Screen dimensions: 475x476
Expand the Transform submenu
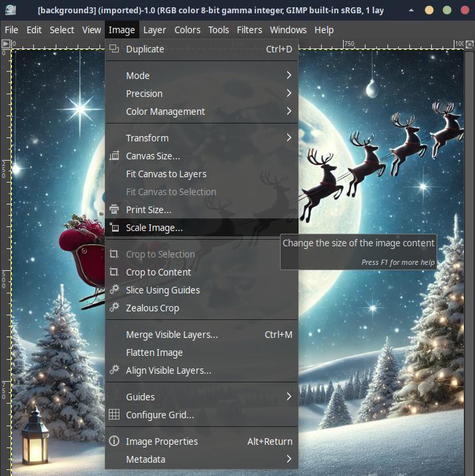click(x=202, y=138)
